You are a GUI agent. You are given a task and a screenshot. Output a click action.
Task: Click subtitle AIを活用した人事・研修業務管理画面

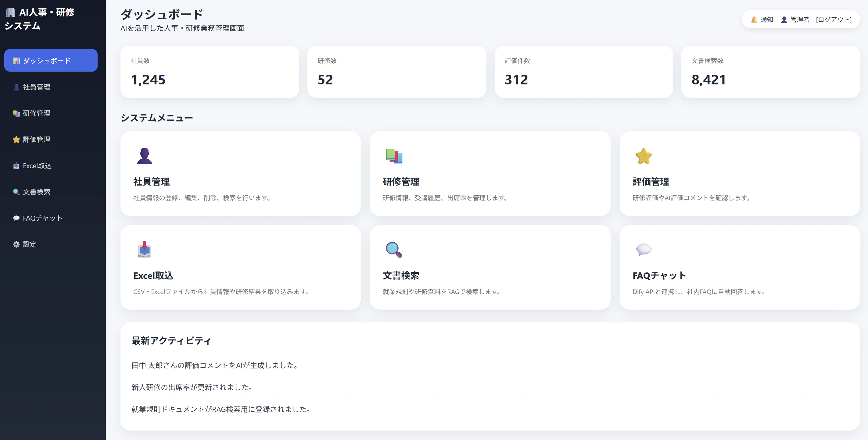coord(182,28)
